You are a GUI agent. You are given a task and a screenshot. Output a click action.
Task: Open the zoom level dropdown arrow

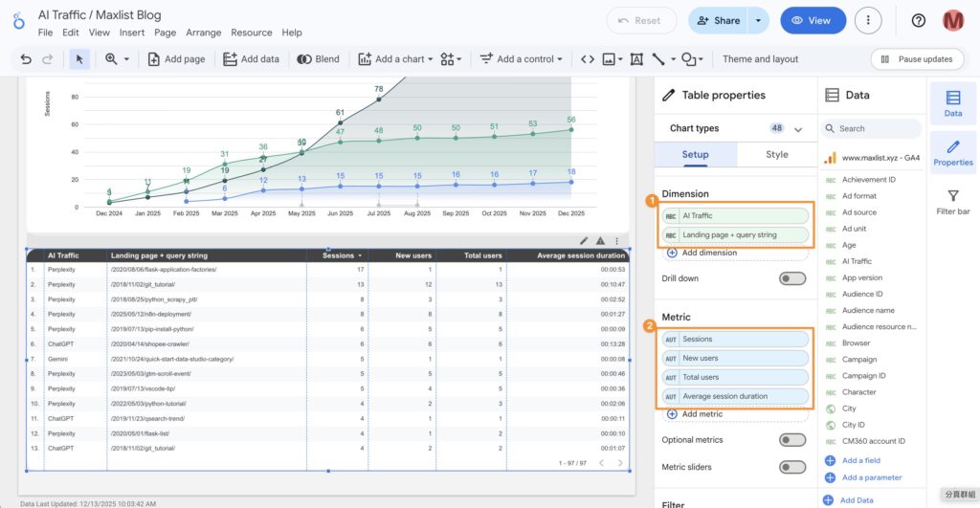(126, 59)
